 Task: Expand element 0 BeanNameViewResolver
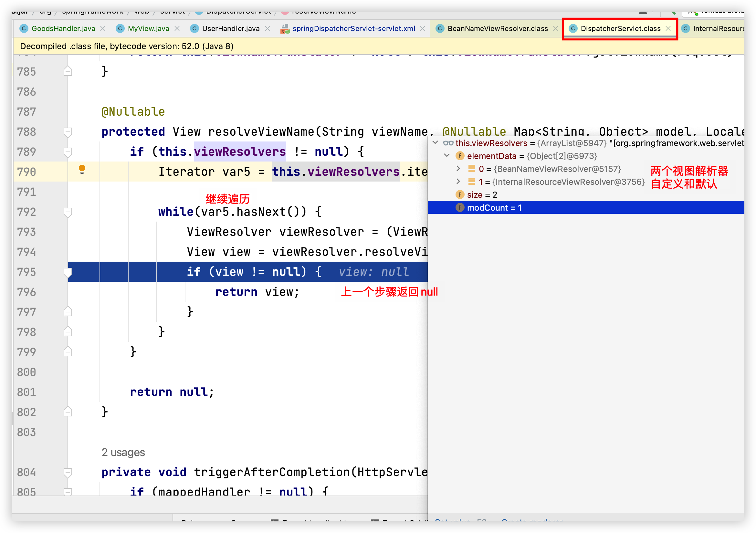click(x=458, y=169)
